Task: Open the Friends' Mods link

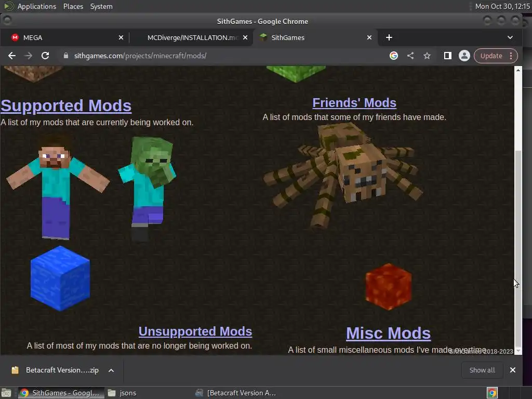Action: tap(354, 103)
